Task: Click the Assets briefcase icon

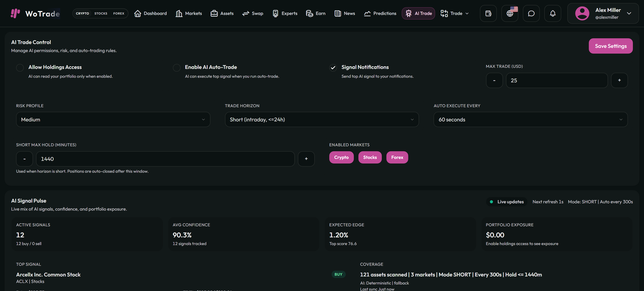Action: click(214, 13)
